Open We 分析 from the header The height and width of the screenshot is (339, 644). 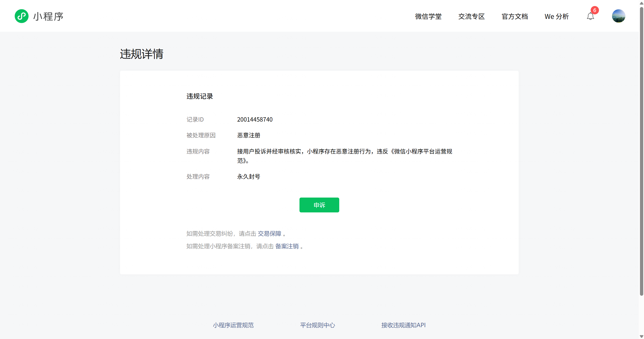(557, 17)
